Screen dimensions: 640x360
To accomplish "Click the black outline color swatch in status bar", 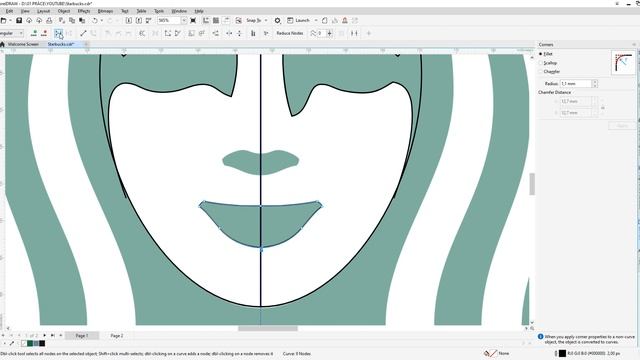I will click(562, 353).
